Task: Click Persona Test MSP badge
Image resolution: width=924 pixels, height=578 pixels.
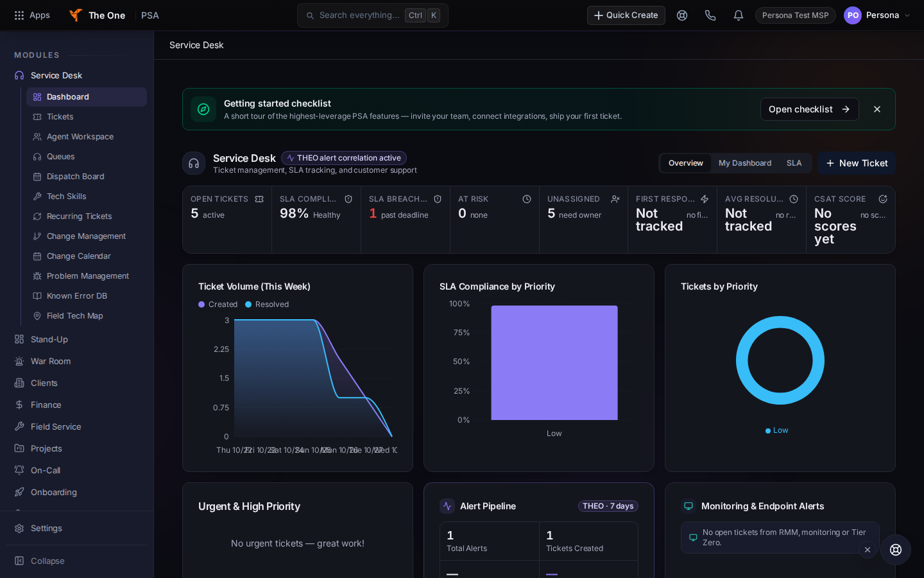Action: (796, 15)
